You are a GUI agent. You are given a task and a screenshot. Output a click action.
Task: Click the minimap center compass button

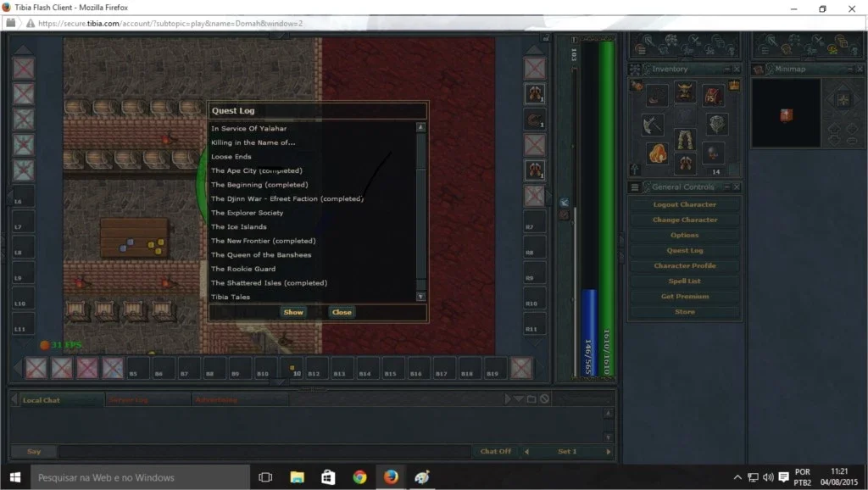pos(843,100)
